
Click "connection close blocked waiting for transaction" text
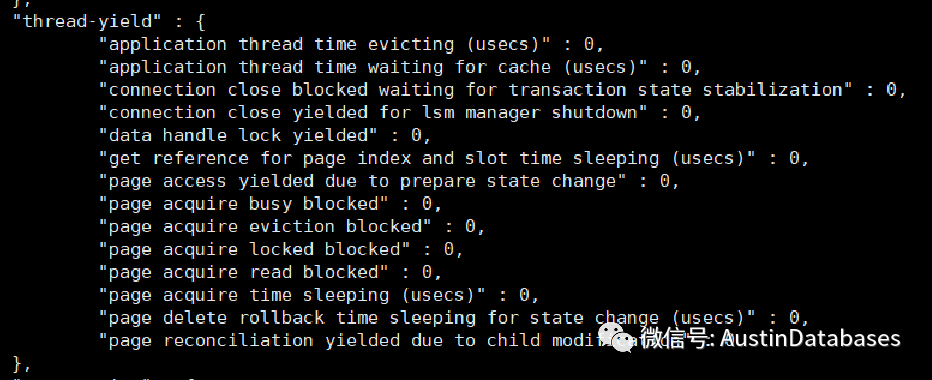tap(362, 90)
